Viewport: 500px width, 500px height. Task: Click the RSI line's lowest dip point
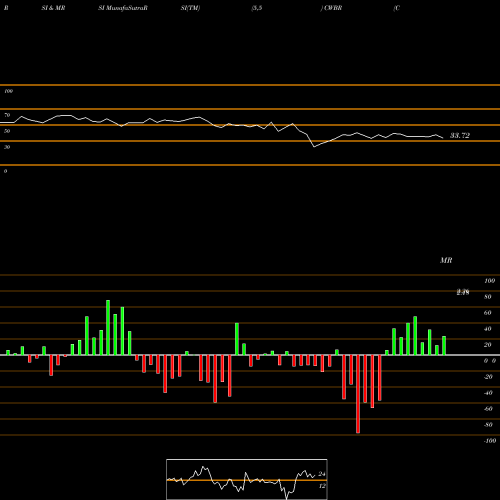point(314,147)
